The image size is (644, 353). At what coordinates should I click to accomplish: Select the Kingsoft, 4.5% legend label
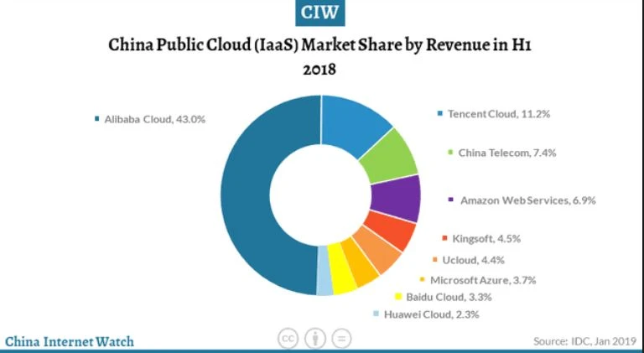pyautogui.click(x=486, y=238)
